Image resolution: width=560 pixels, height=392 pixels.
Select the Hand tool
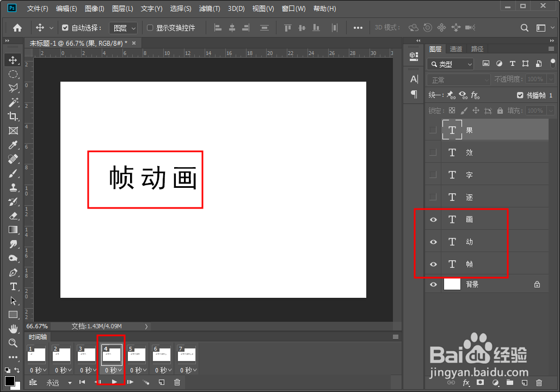point(13,329)
